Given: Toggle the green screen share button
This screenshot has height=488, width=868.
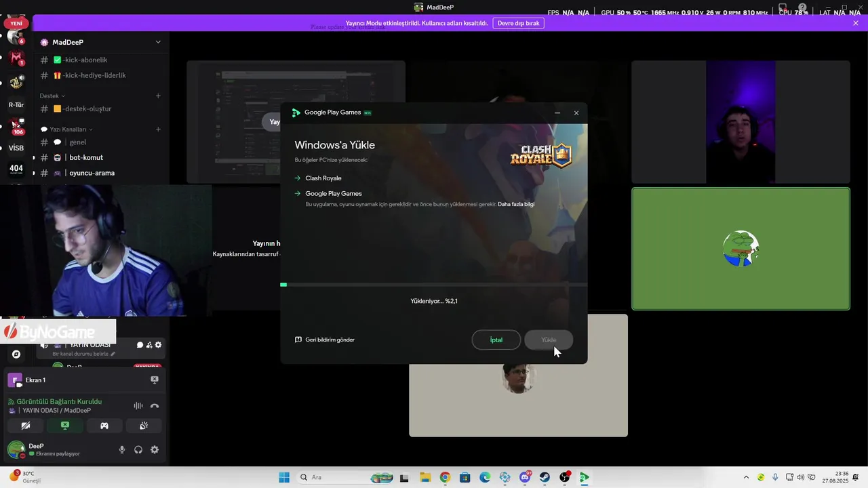Looking at the screenshot, I should click(x=65, y=426).
